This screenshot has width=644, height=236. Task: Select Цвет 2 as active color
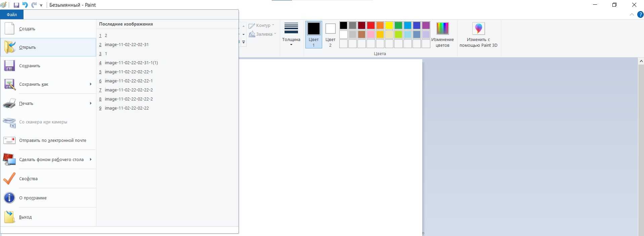[x=330, y=34]
